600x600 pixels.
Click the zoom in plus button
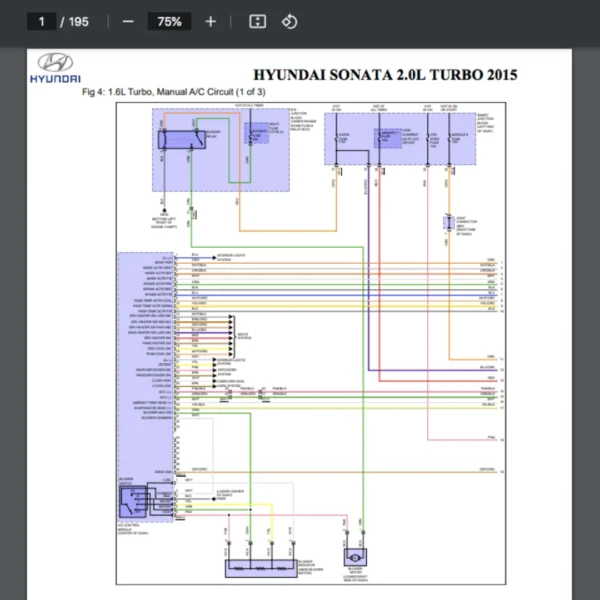pos(210,21)
